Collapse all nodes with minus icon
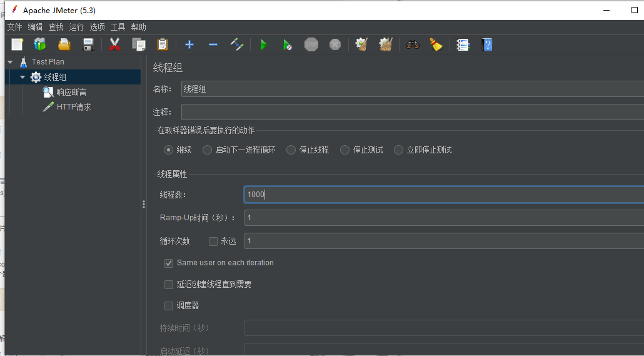Screen dimensions: 644x356 point(213,44)
